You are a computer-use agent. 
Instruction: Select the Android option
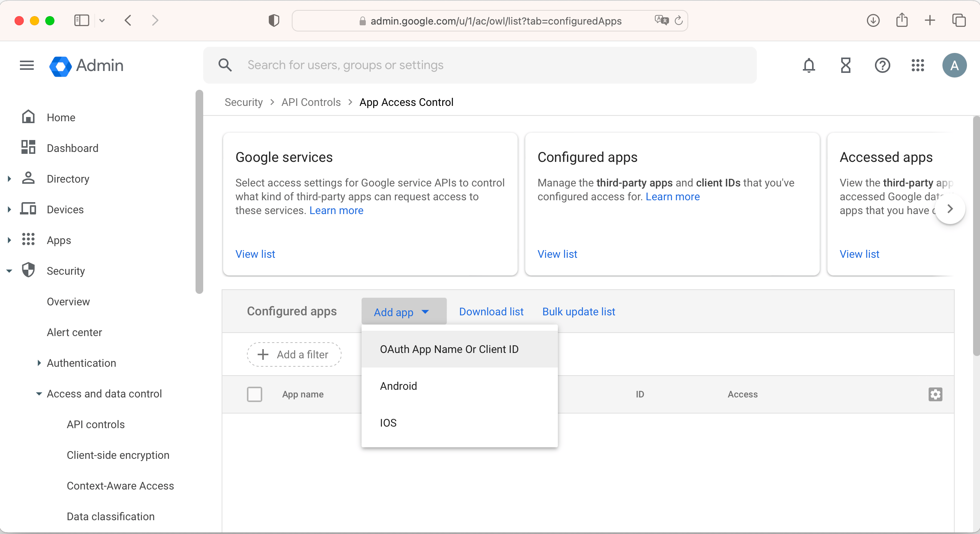pyautogui.click(x=459, y=386)
